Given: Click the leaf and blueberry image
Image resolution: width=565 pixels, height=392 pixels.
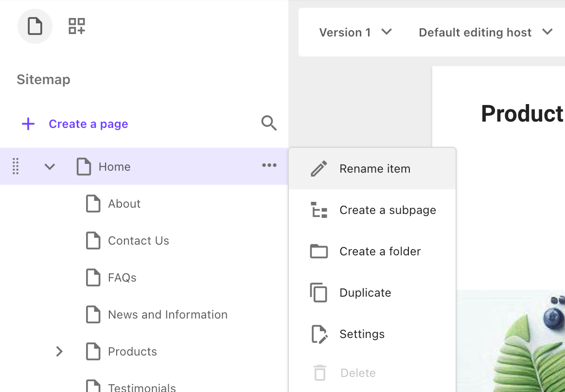Looking at the screenshot, I should click(x=511, y=341).
